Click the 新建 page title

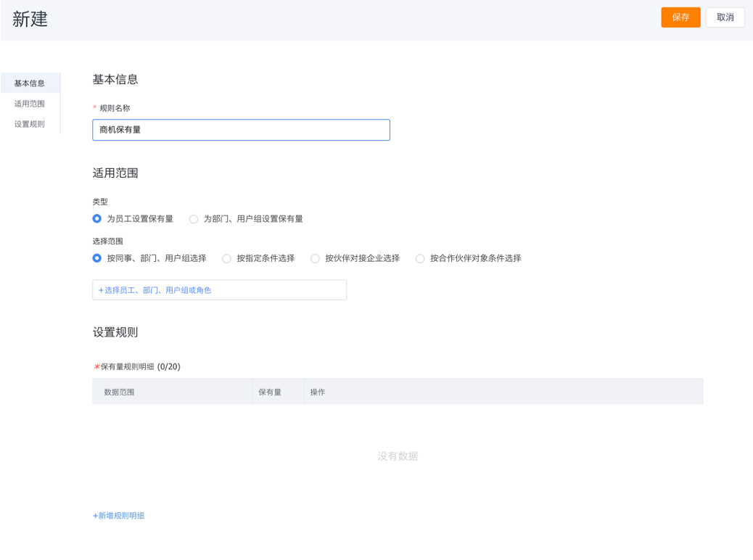coord(30,20)
